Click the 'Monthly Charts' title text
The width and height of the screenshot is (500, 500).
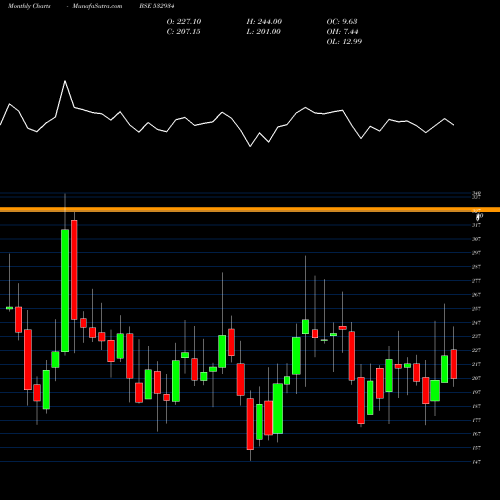click(29, 6)
